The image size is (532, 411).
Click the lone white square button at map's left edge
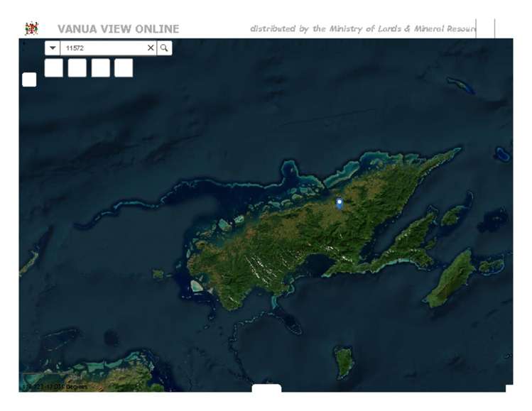[x=29, y=80]
